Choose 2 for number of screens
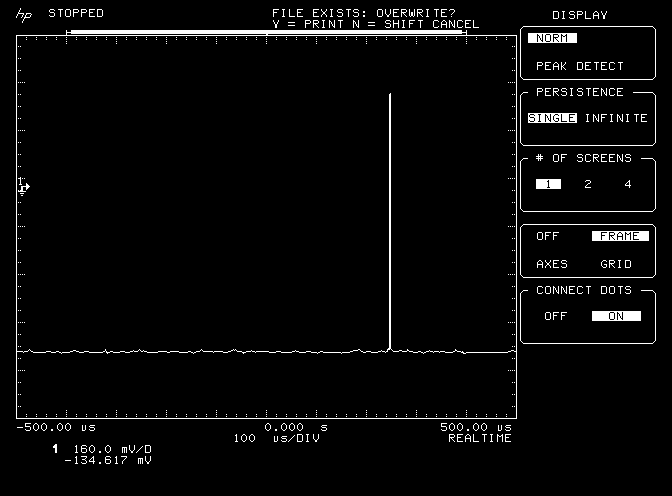The width and height of the screenshot is (672, 496). [x=588, y=184]
